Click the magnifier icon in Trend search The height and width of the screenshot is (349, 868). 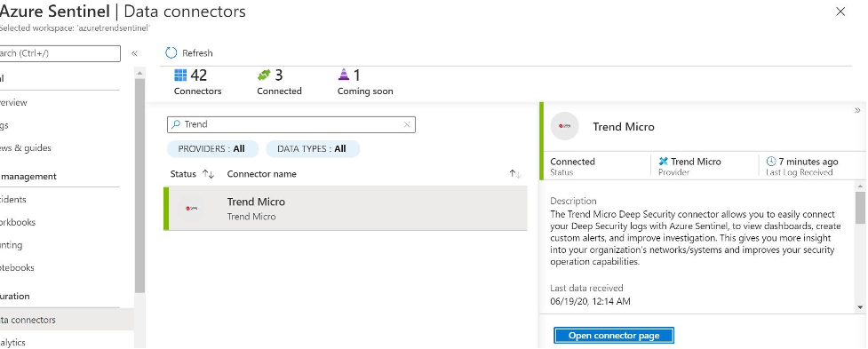tap(176, 124)
